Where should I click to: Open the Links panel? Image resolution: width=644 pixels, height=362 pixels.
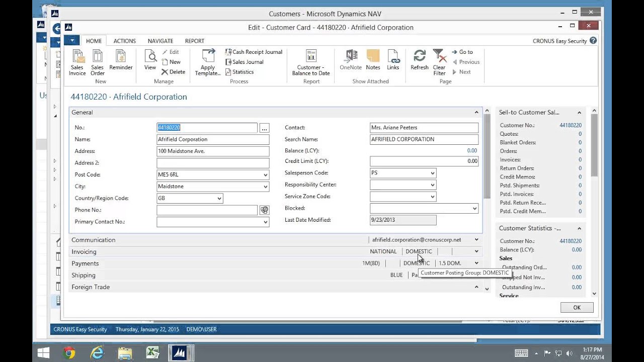tap(393, 60)
